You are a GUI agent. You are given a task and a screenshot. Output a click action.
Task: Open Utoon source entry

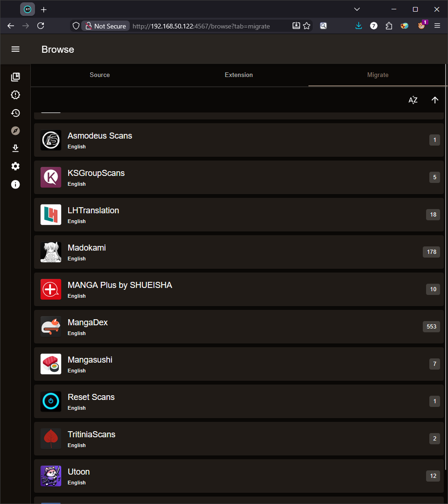(x=239, y=476)
